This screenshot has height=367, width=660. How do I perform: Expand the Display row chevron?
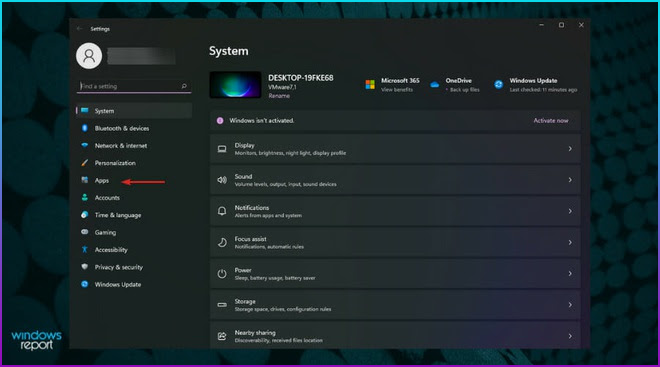pyautogui.click(x=570, y=149)
